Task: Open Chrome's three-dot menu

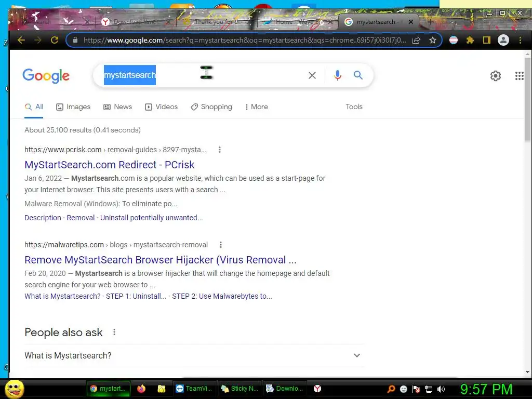Action: click(520, 40)
